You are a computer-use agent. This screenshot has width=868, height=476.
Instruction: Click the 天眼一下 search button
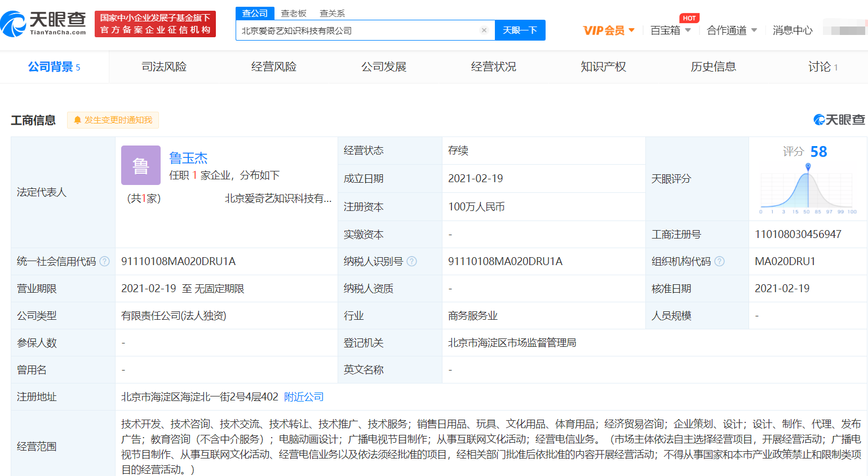520,30
